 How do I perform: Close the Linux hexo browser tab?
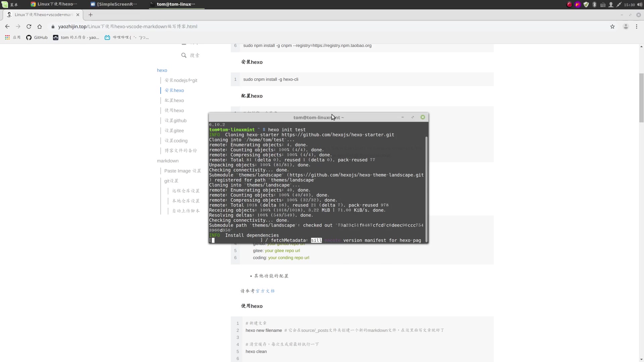click(78, 15)
